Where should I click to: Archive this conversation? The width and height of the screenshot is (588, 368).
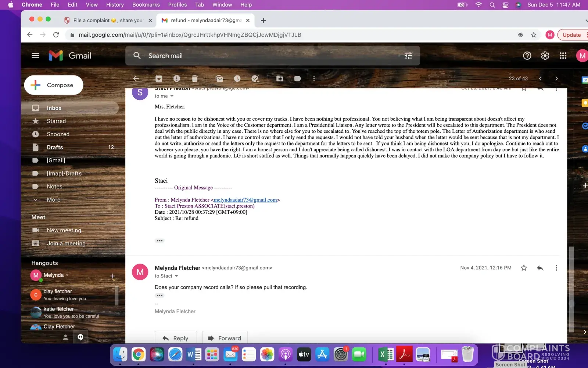(x=159, y=78)
